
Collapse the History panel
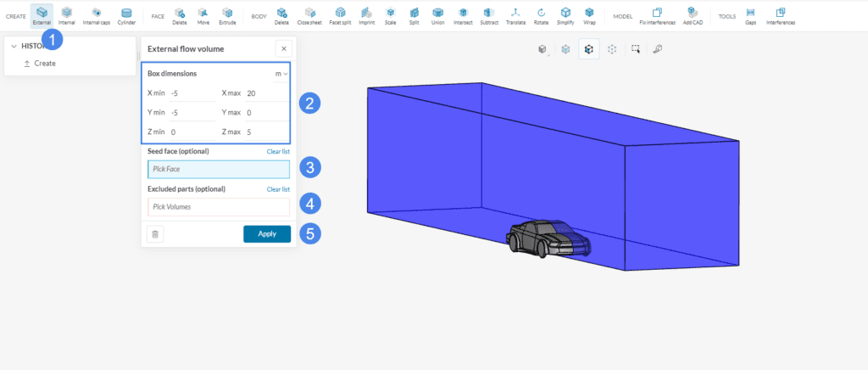pyautogui.click(x=14, y=46)
